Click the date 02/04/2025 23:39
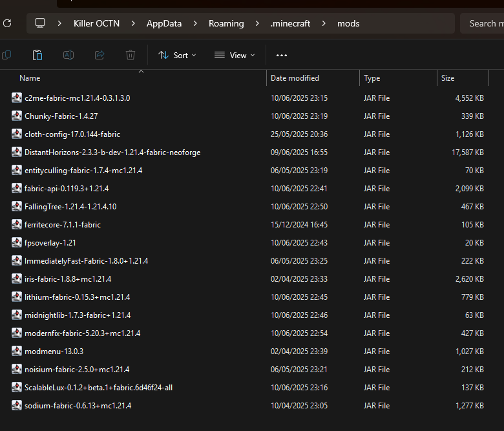Image resolution: width=504 pixels, height=431 pixels. coord(299,352)
